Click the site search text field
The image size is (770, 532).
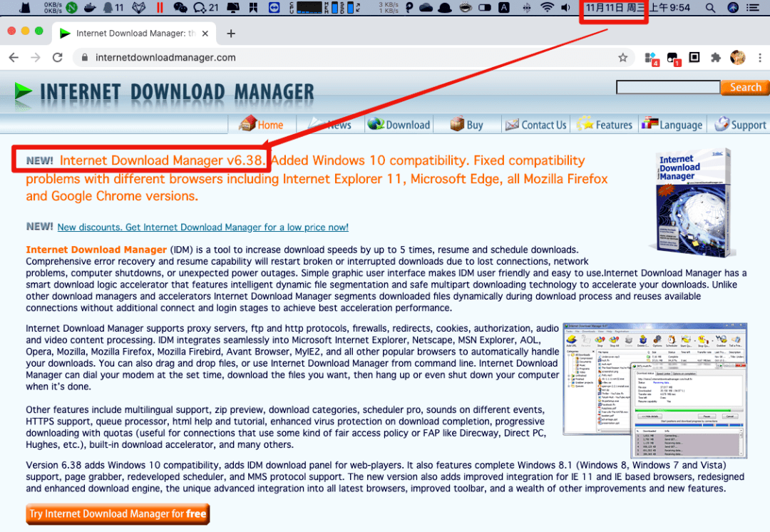(668, 88)
